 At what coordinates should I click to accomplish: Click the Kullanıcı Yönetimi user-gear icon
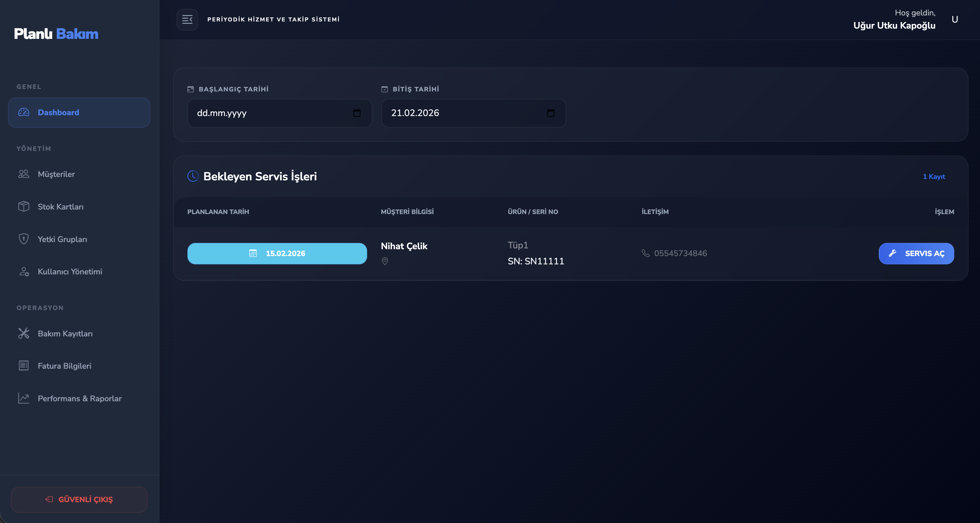click(24, 272)
